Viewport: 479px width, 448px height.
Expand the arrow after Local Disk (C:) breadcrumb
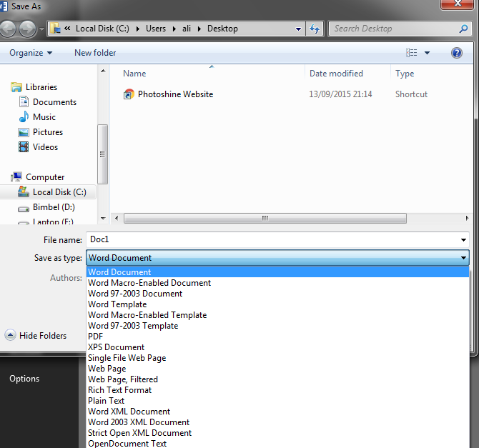[x=138, y=29]
